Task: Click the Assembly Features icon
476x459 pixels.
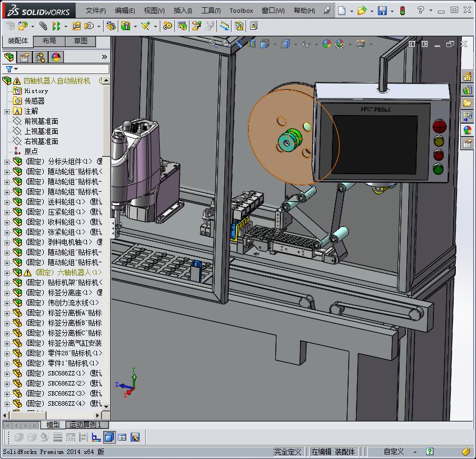Action: coord(126,26)
